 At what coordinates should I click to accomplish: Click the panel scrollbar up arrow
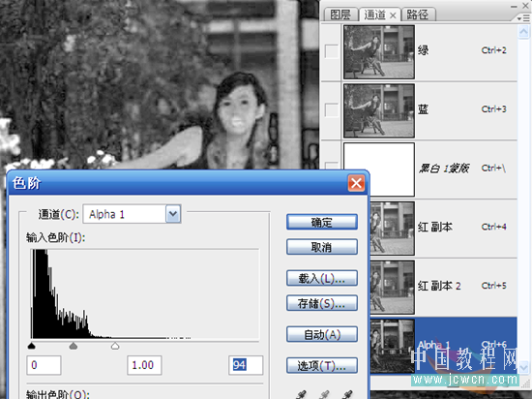[x=523, y=32]
